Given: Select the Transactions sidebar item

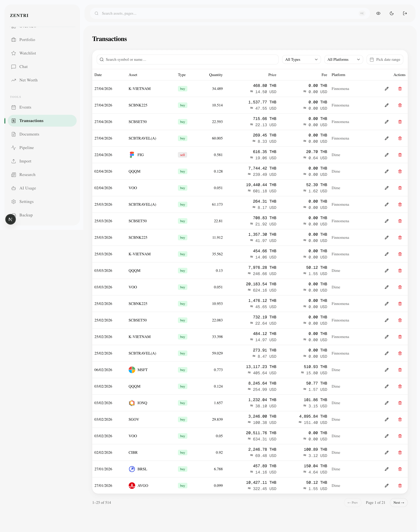Looking at the screenshot, I should [x=42, y=121].
